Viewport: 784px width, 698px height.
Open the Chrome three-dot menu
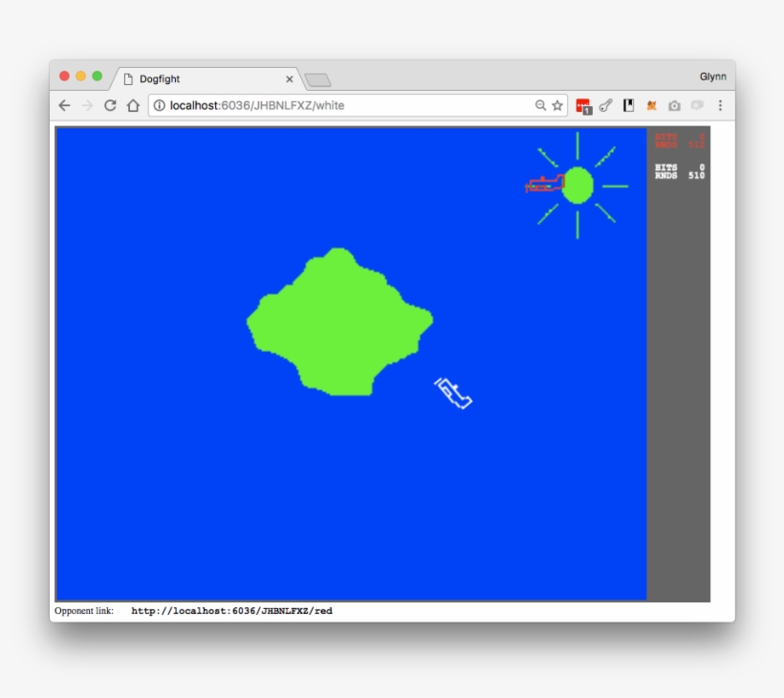click(x=720, y=105)
